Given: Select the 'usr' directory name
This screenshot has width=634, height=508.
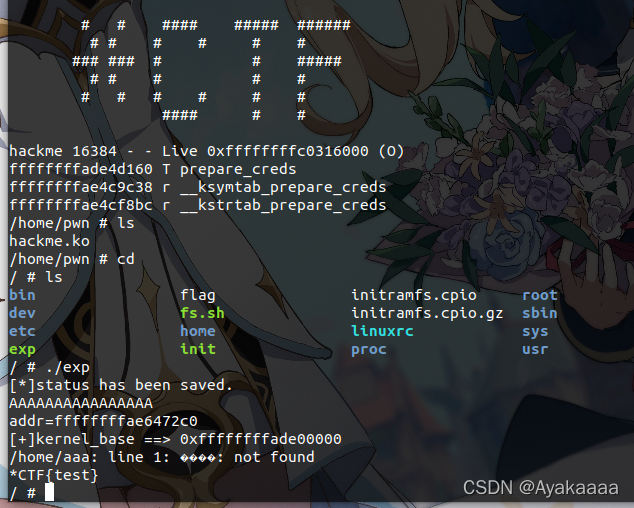Looking at the screenshot, I should (535, 349).
